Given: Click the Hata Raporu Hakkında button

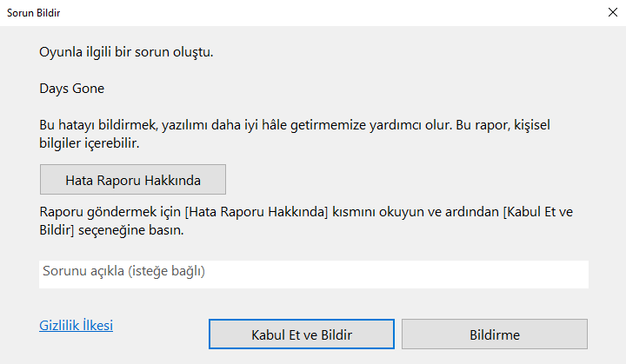Looking at the screenshot, I should [x=133, y=180].
